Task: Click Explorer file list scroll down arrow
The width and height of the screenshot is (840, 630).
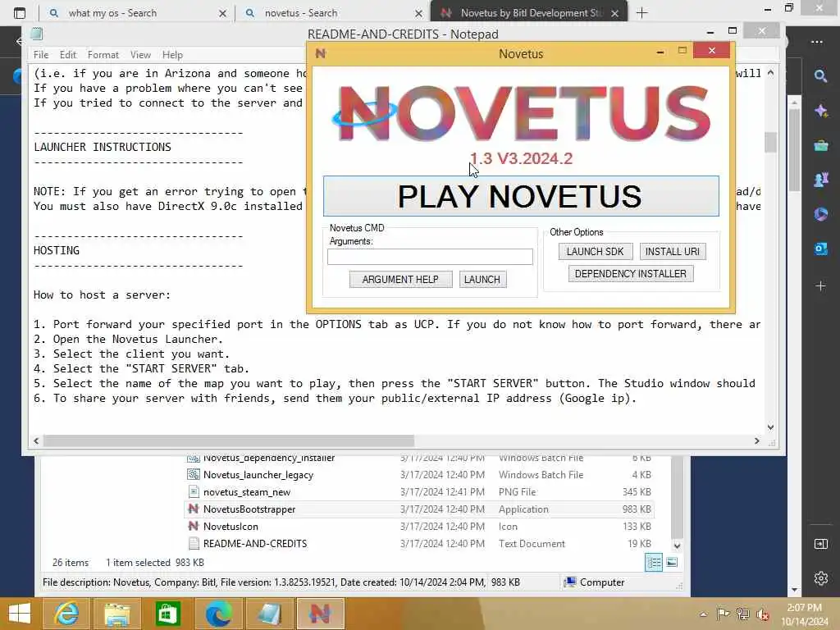Action: point(677,546)
